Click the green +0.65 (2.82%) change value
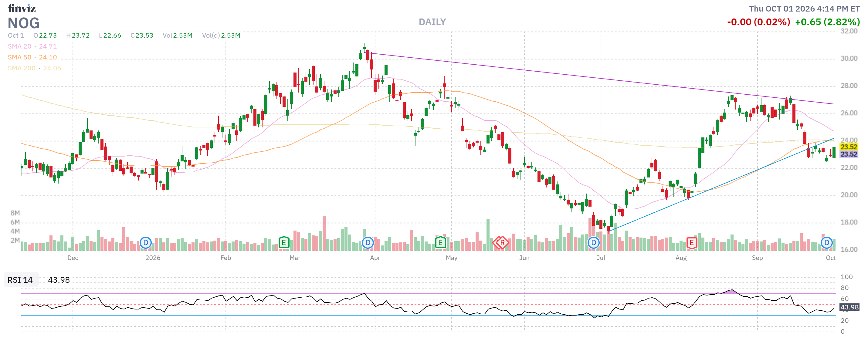The height and width of the screenshot is (341, 868). click(827, 22)
